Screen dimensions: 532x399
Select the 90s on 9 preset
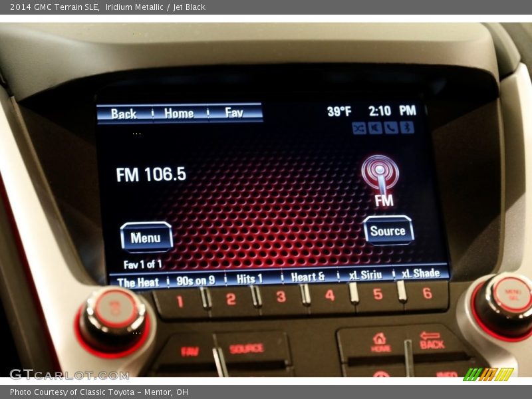[196, 281]
